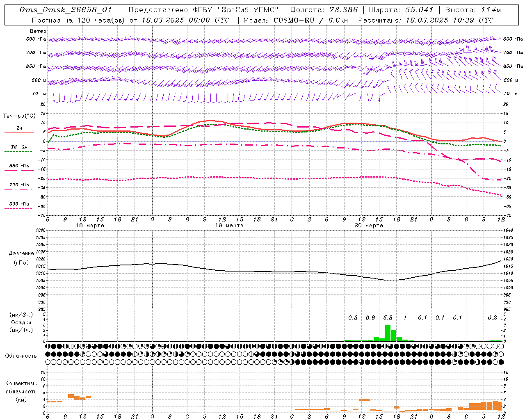Click the Конвективн. label
The height and width of the screenshot is (420, 525).
pos(21,383)
